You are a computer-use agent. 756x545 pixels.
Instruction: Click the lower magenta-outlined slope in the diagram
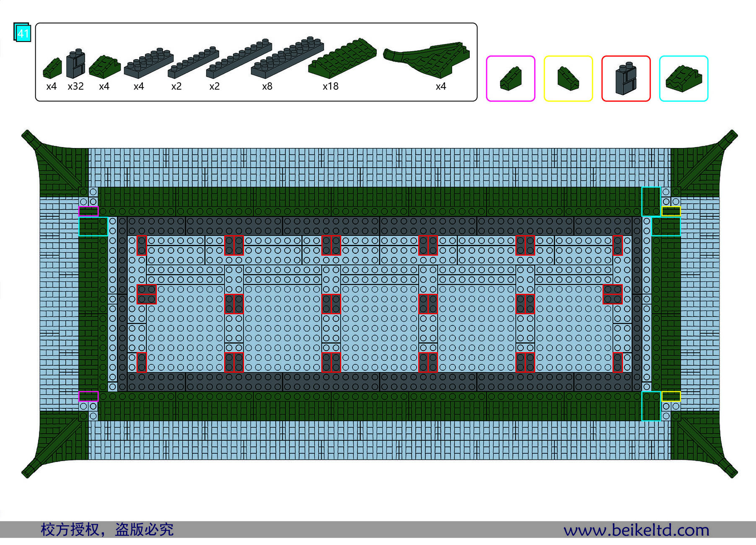pyautogui.click(x=88, y=396)
